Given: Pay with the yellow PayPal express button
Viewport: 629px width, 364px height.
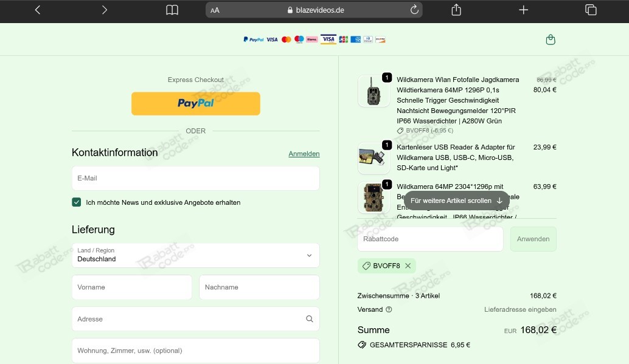Looking at the screenshot, I should (x=196, y=103).
